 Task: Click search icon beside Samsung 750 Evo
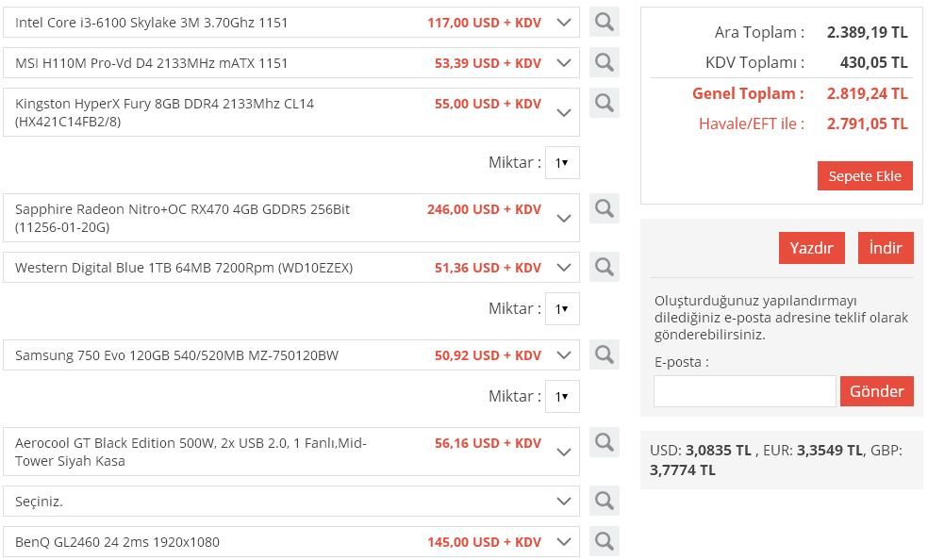[x=605, y=354]
